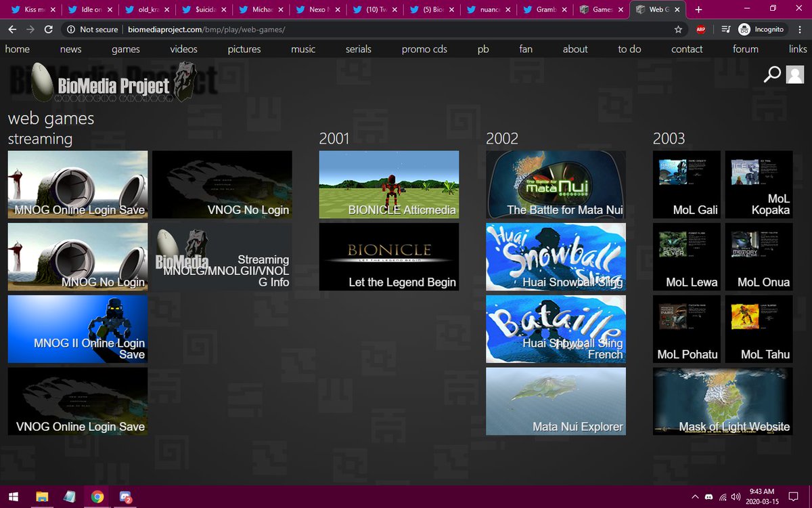Open the music menu item
812x508 pixels.
pos(303,49)
